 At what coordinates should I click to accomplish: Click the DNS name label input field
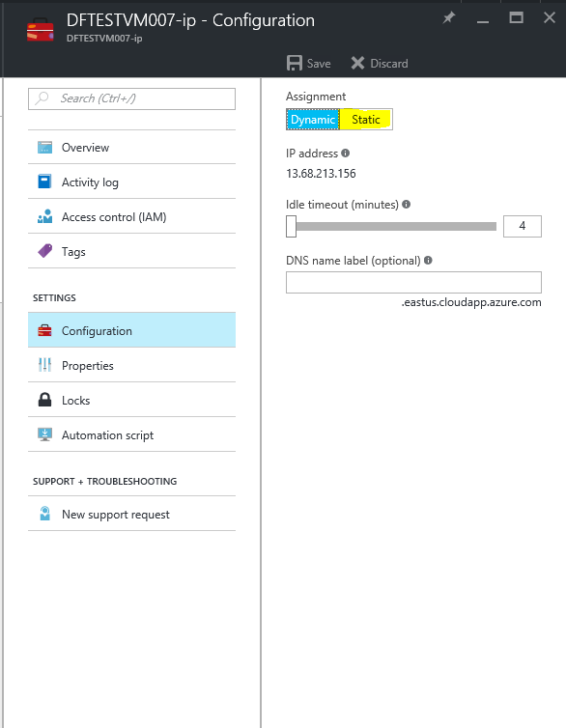click(413, 282)
